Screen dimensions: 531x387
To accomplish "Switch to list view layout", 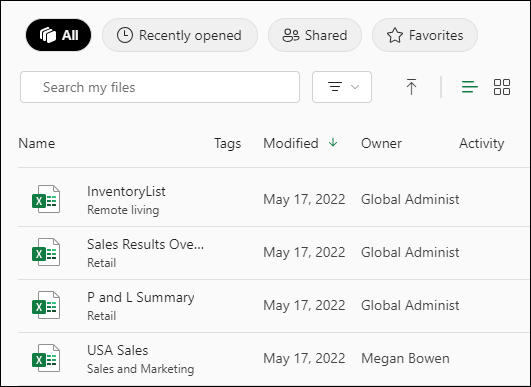I will point(470,87).
